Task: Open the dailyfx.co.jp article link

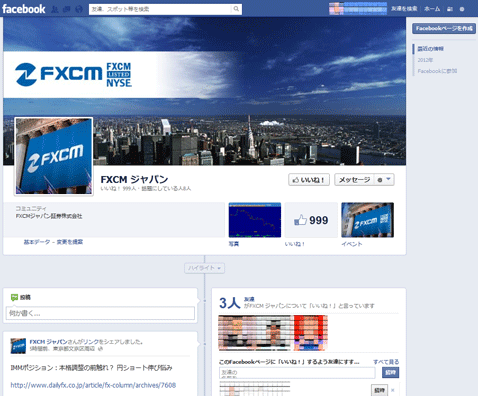Action: tap(93, 385)
